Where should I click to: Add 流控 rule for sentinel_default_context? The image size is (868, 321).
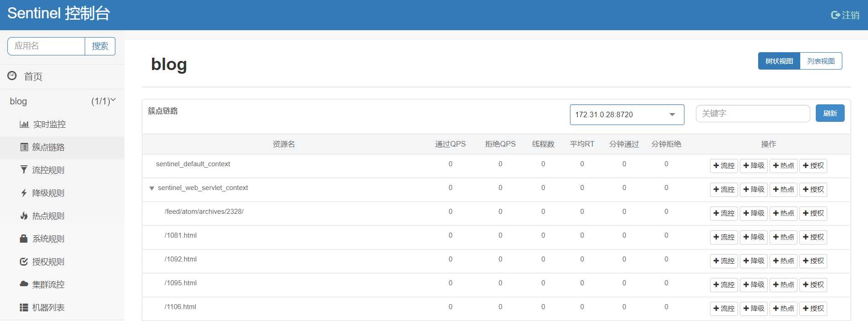724,166
